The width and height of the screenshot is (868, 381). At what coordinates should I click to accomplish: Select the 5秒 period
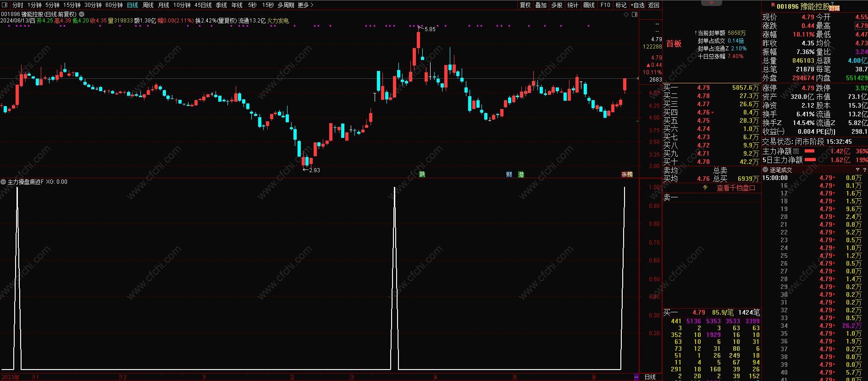click(252, 5)
